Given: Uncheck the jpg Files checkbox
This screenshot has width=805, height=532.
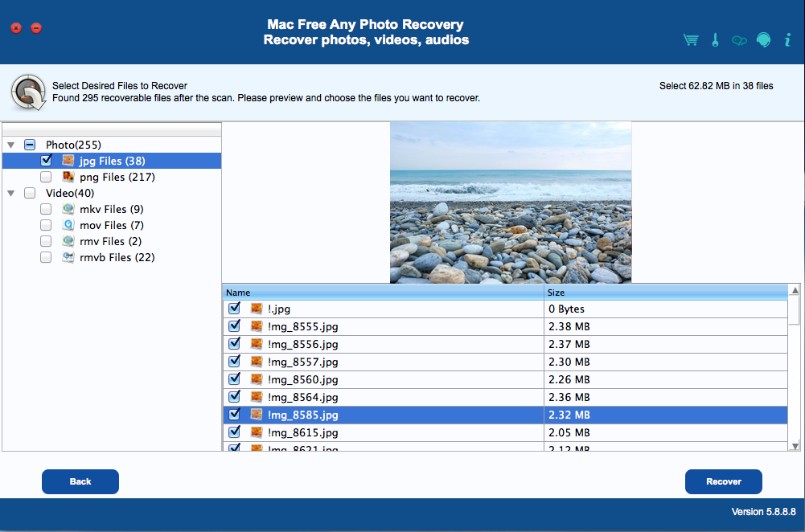Looking at the screenshot, I should coord(46,161).
